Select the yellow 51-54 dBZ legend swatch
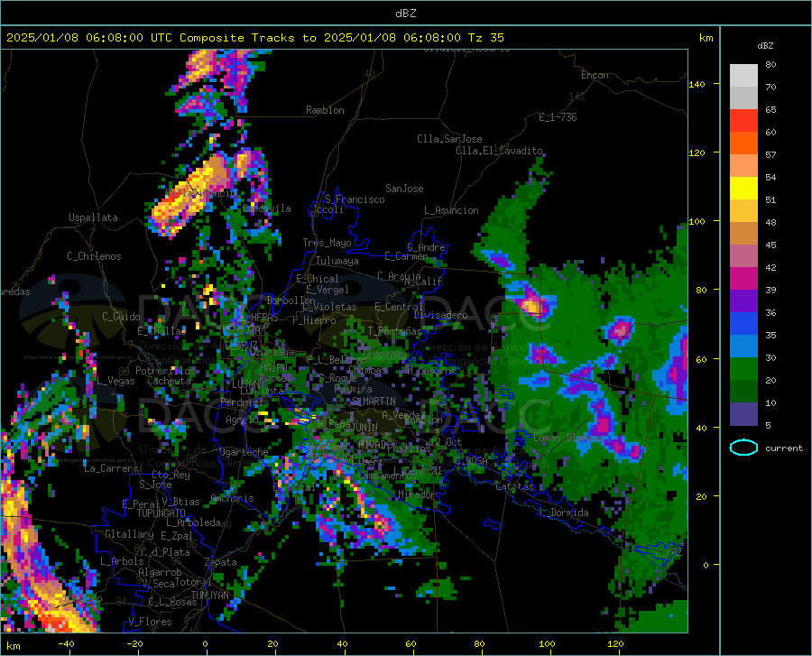 click(x=743, y=189)
